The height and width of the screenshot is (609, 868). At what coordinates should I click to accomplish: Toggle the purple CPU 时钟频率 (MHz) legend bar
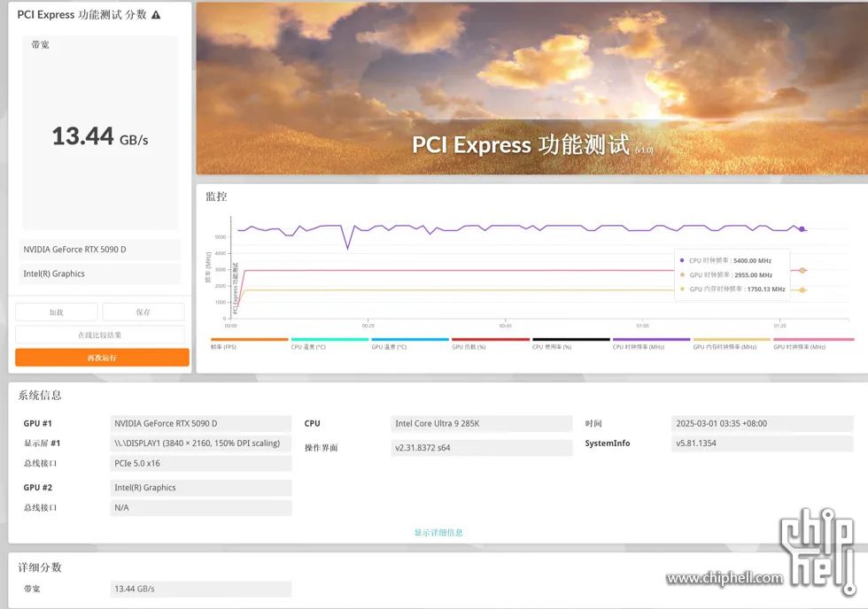(652, 340)
